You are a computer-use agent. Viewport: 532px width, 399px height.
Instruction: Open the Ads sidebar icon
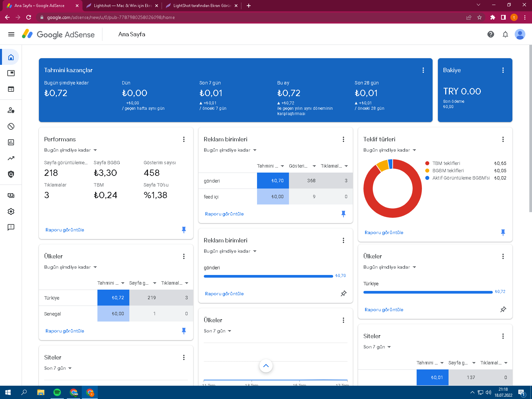pyautogui.click(x=11, y=73)
